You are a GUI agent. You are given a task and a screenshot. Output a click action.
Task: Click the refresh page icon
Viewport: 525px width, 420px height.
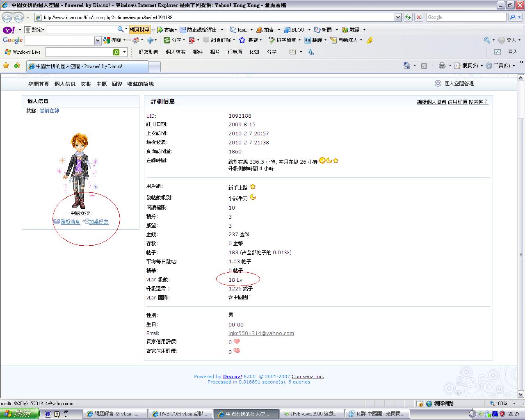coord(408,17)
